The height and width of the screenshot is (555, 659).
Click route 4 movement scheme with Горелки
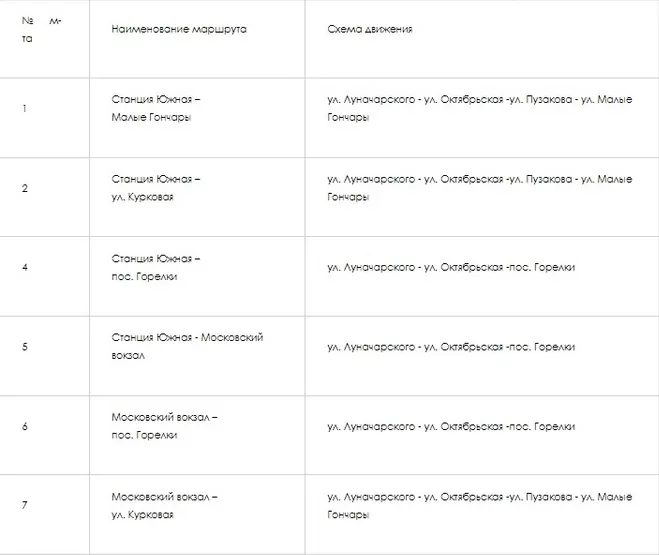[x=451, y=268]
